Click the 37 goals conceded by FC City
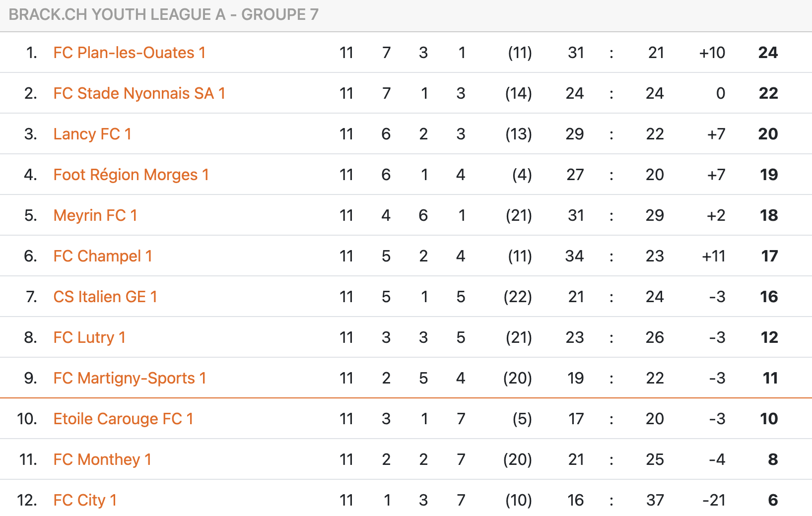Viewport: 812px width, 516px height. click(655, 500)
